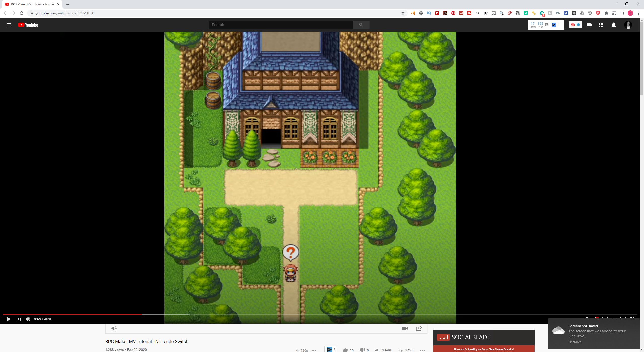Click the share-arrow icon below the video
The width and height of the screenshot is (644, 352).
pos(419,328)
